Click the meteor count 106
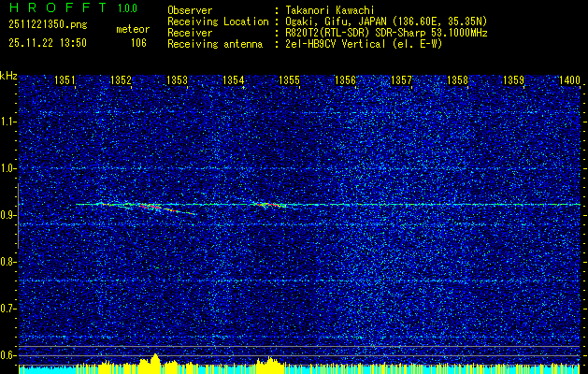The height and width of the screenshot is (374, 588). pyautogui.click(x=138, y=43)
